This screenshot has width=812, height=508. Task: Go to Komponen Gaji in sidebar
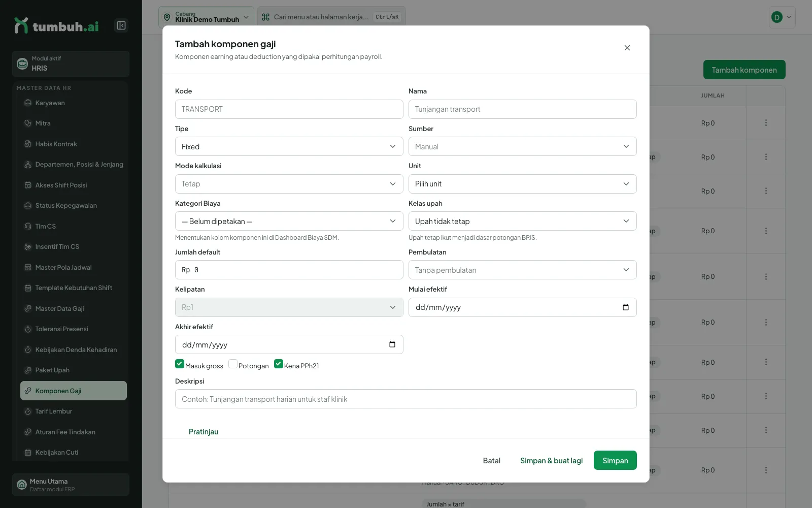pos(74,391)
